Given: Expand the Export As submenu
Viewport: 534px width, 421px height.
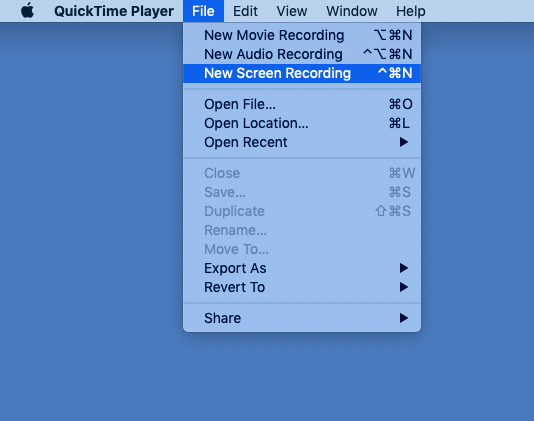Looking at the screenshot, I should [302, 268].
